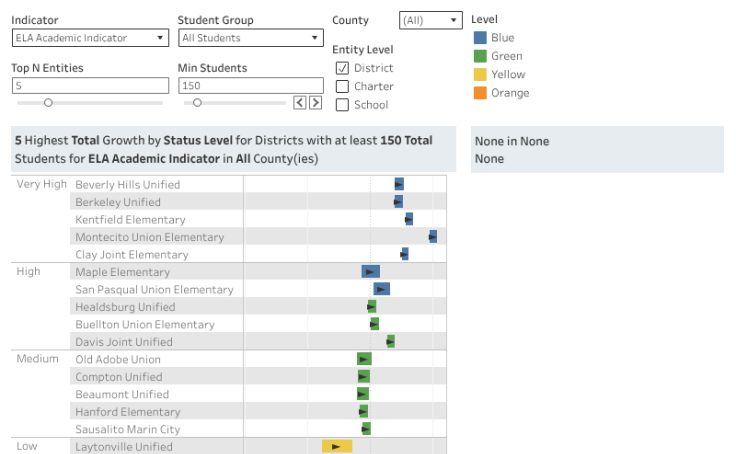Click the Compton Unified district label
This screenshot has width=736, height=454.
pos(119,377)
